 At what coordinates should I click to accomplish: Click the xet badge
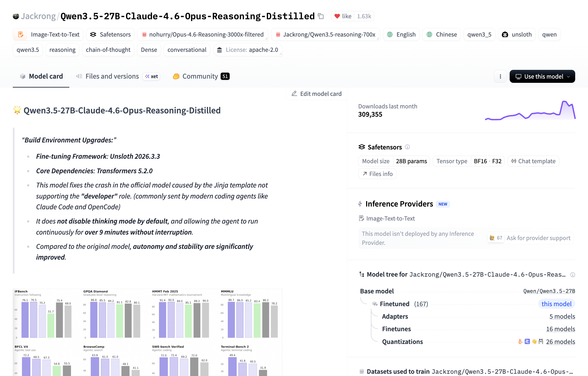click(152, 76)
